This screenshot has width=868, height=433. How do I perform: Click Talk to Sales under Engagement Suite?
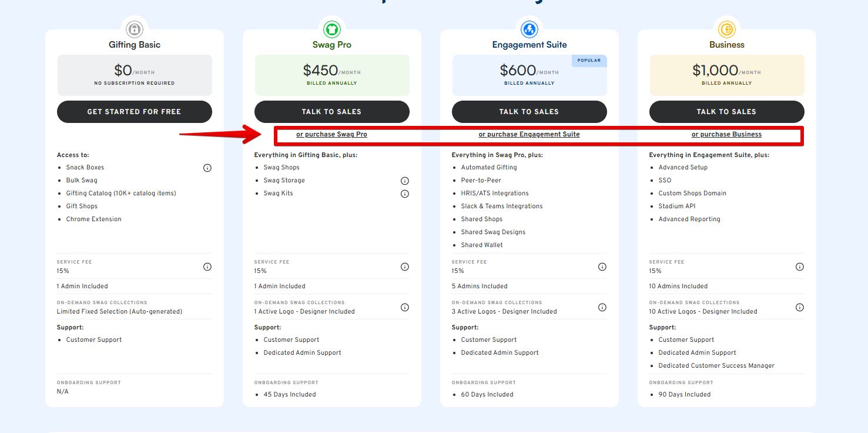(529, 112)
